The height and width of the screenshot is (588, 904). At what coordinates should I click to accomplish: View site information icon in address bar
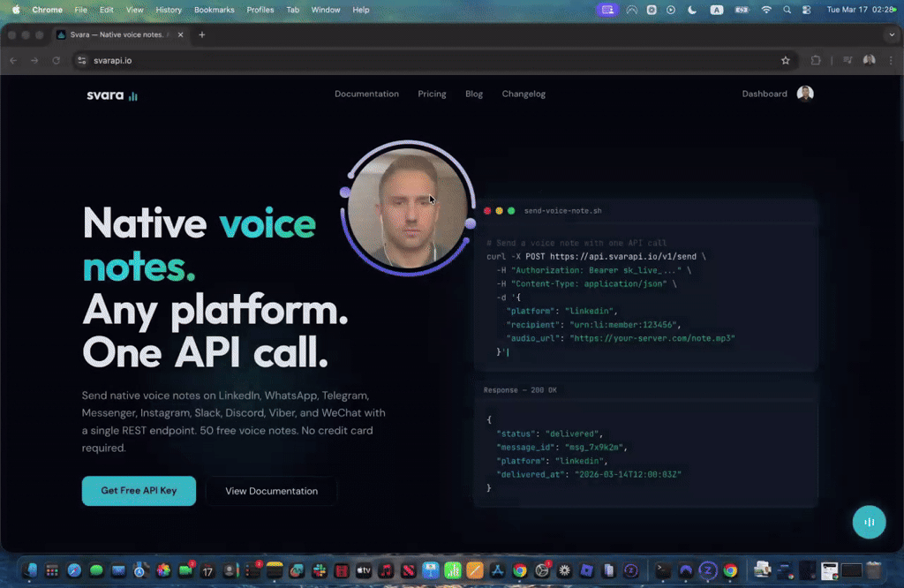(x=82, y=61)
